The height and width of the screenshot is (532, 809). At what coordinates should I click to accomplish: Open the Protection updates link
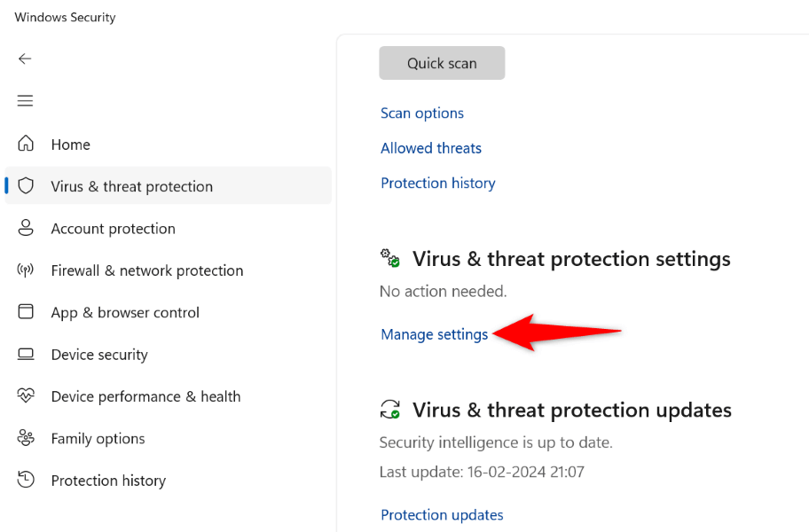442,515
